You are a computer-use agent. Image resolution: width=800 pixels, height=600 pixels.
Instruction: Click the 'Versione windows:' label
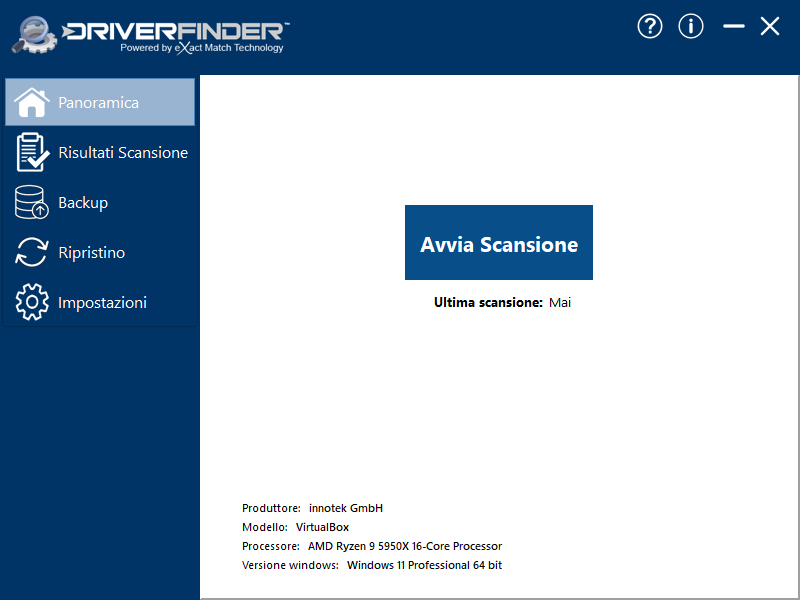point(290,565)
